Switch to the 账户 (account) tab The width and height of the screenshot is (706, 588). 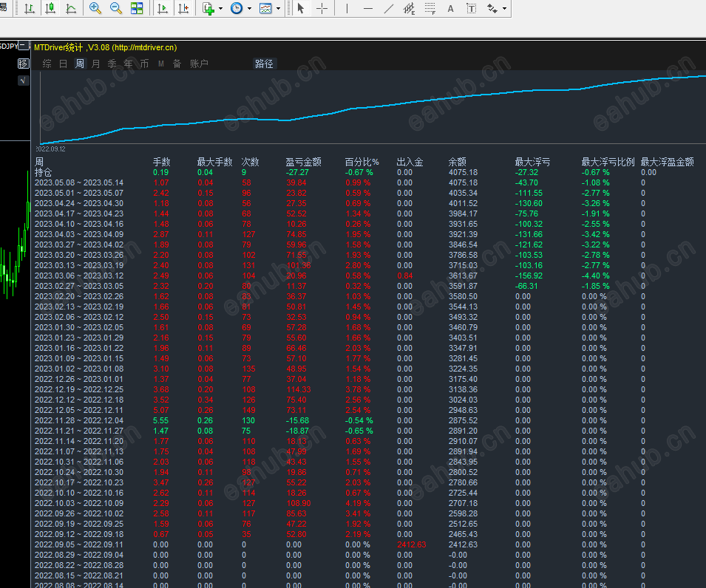(199, 64)
